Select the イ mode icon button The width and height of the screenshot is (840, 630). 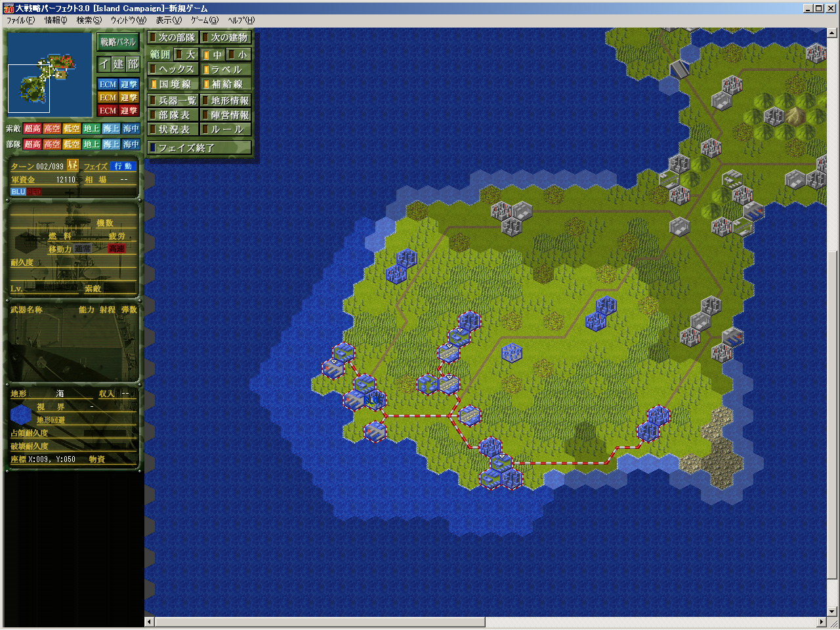[104, 64]
